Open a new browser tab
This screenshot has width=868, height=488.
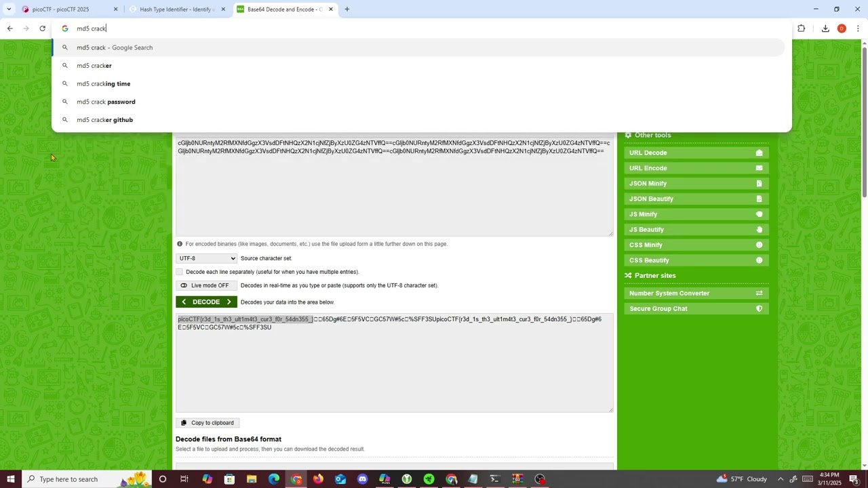[x=347, y=9]
